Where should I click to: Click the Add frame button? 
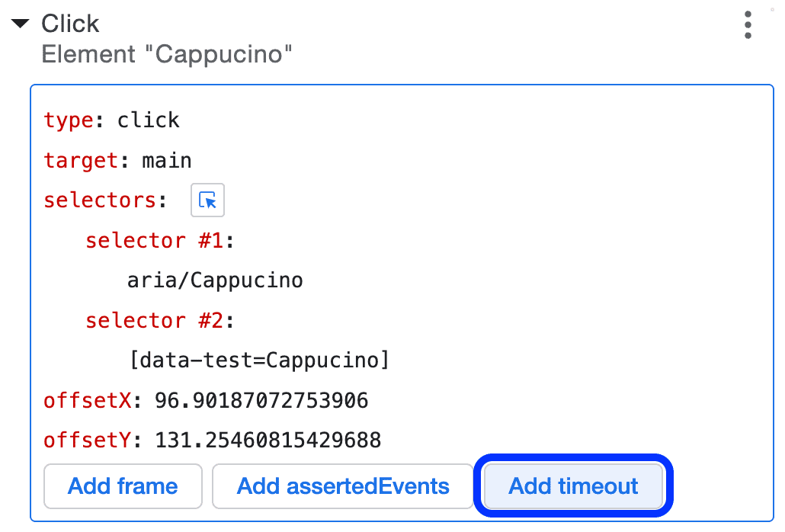122,486
